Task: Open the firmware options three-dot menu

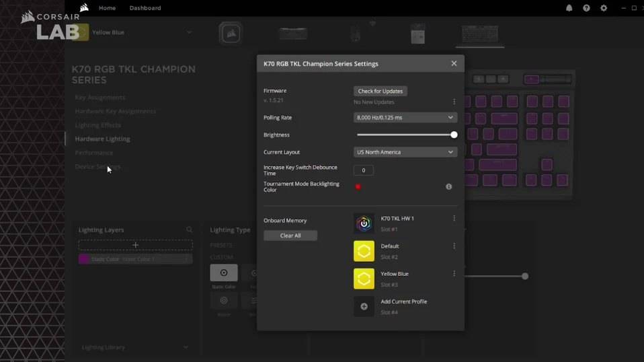Action: click(x=454, y=102)
